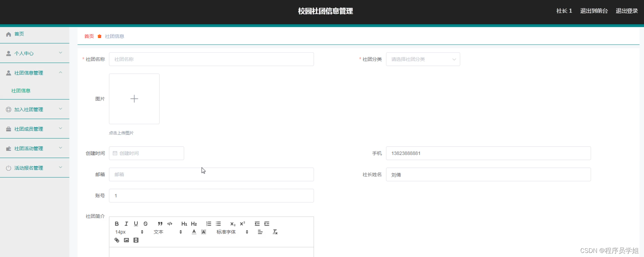Focus the 社团名称 input field
This screenshot has width=644, height=257.
211,59
